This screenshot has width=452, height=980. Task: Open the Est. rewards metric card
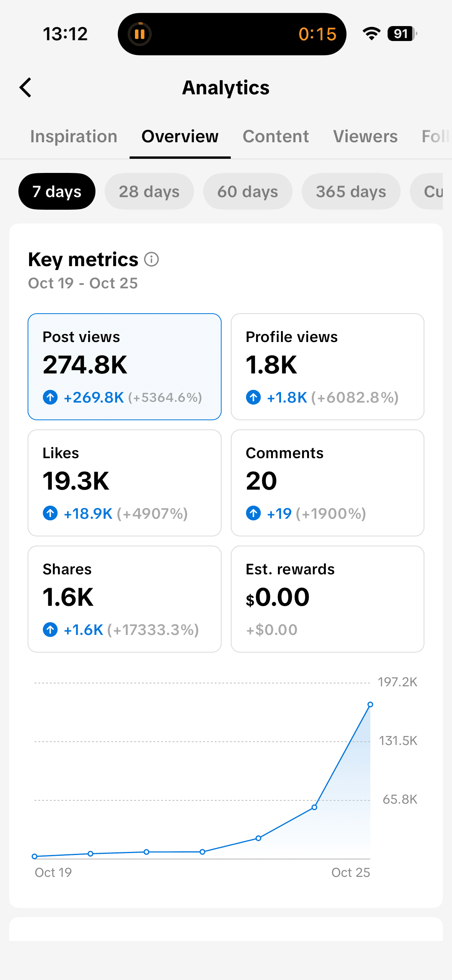point(327,599)
